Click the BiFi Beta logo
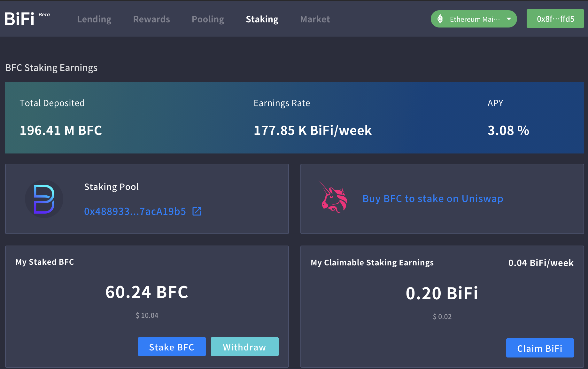588x369 pixels. 27,19
